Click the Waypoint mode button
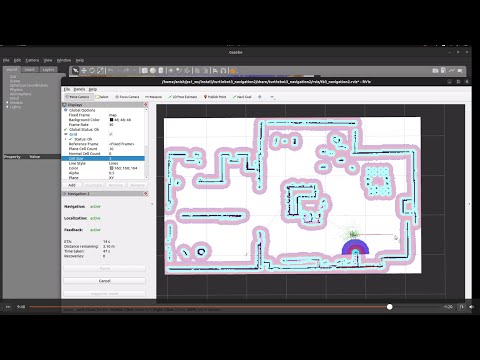Viewport: 480px width, 360px height. pos(104,294)
